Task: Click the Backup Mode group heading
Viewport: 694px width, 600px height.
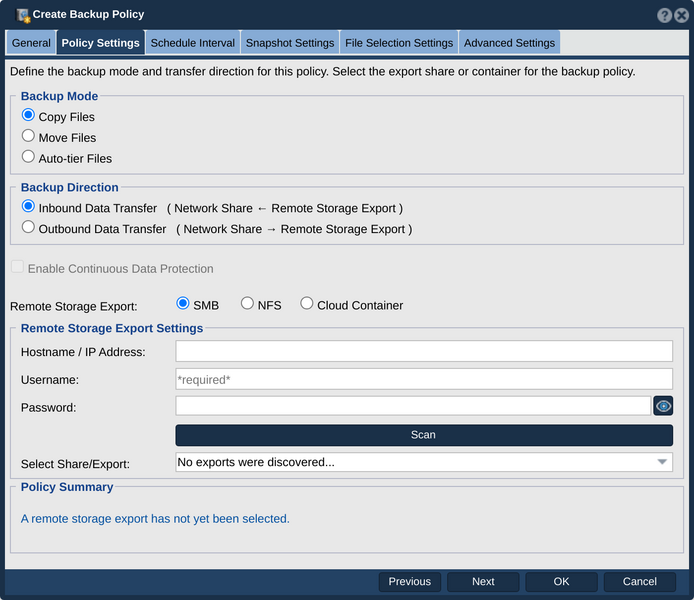Action: [x=59, y=96]
